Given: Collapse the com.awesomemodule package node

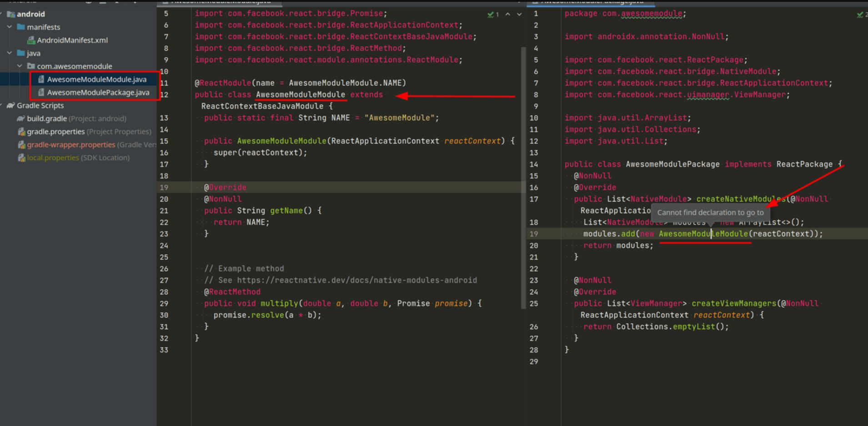Looking at the screenshot, I should click(20, 66).
